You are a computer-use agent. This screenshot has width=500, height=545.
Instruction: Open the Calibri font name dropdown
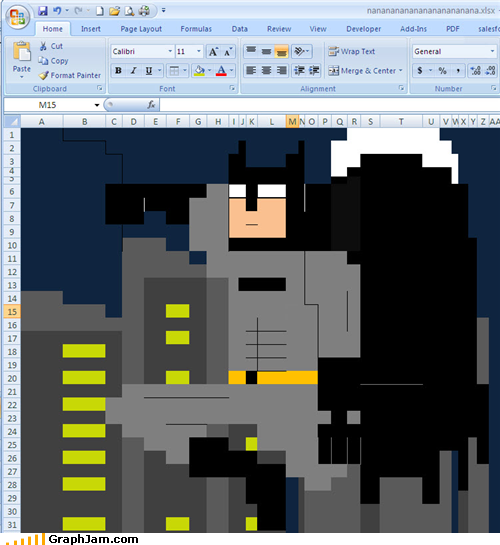pos(170,51)
